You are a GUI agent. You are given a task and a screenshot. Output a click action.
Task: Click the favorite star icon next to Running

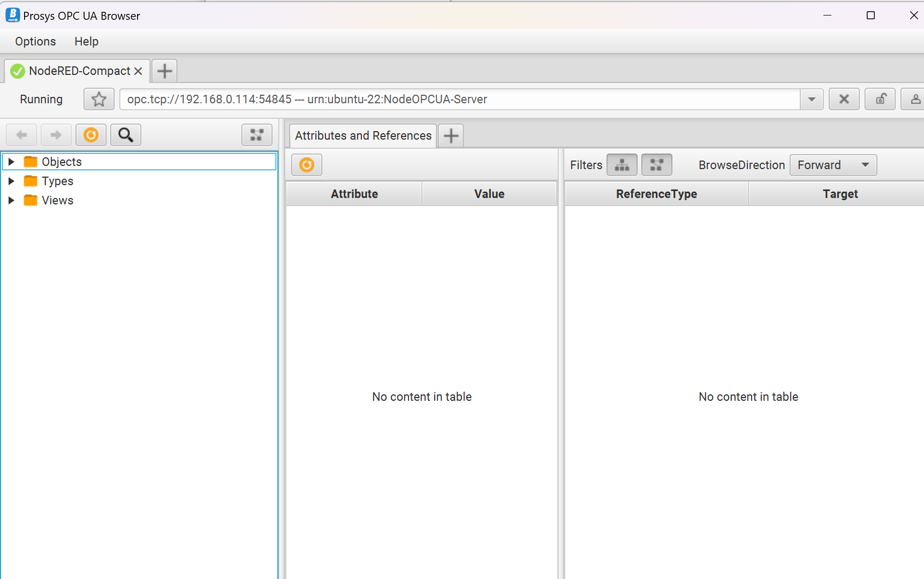click(x=99, y=99)
